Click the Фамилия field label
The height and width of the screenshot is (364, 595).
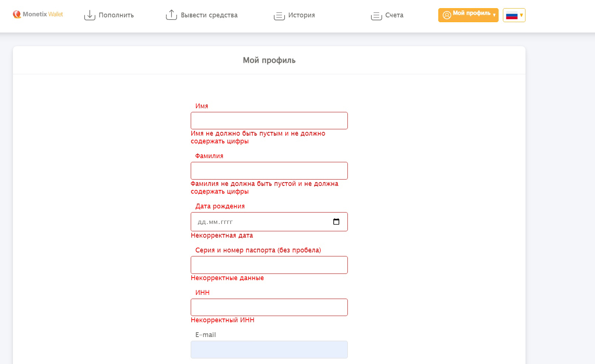(x=209, y=156)
